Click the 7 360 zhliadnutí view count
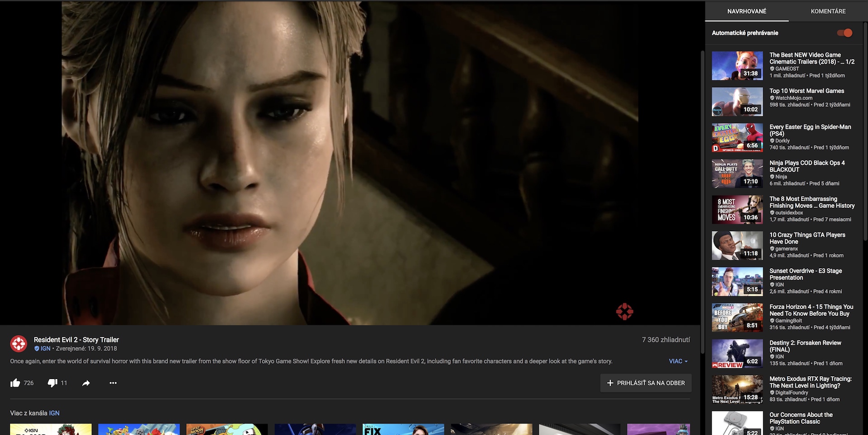The image size is (868, 435). point(666,340)
